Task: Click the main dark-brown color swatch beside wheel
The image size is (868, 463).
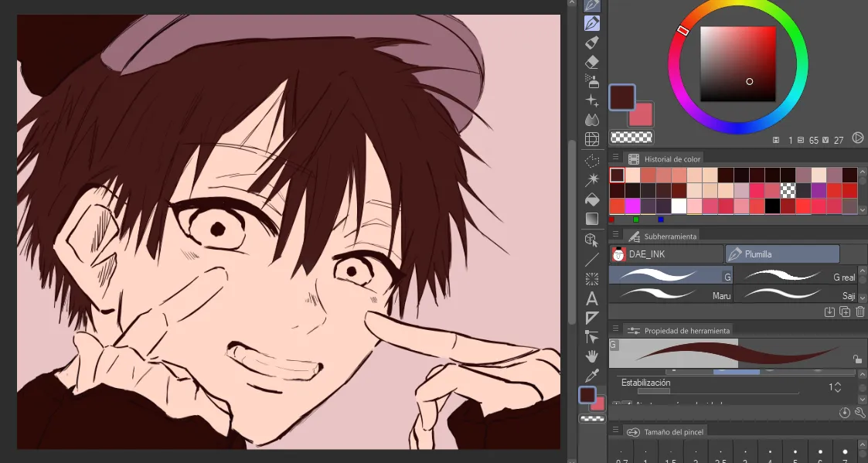Action: click(622, 98)
